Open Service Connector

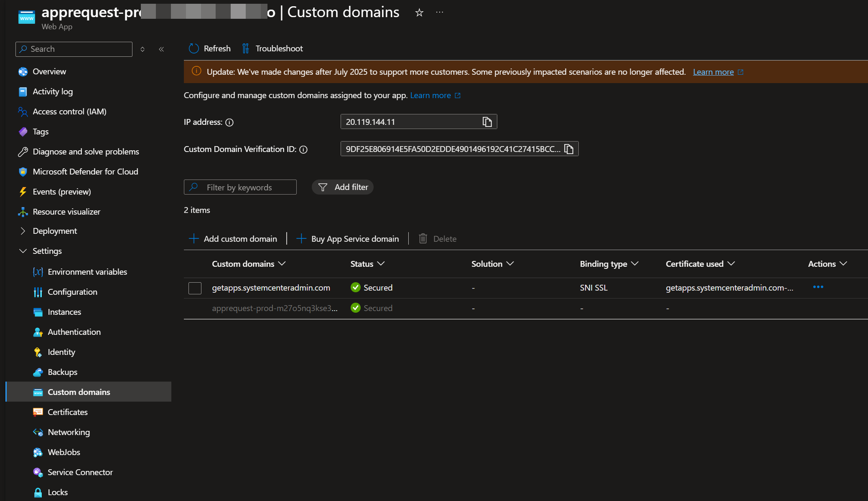pos(80,472)
